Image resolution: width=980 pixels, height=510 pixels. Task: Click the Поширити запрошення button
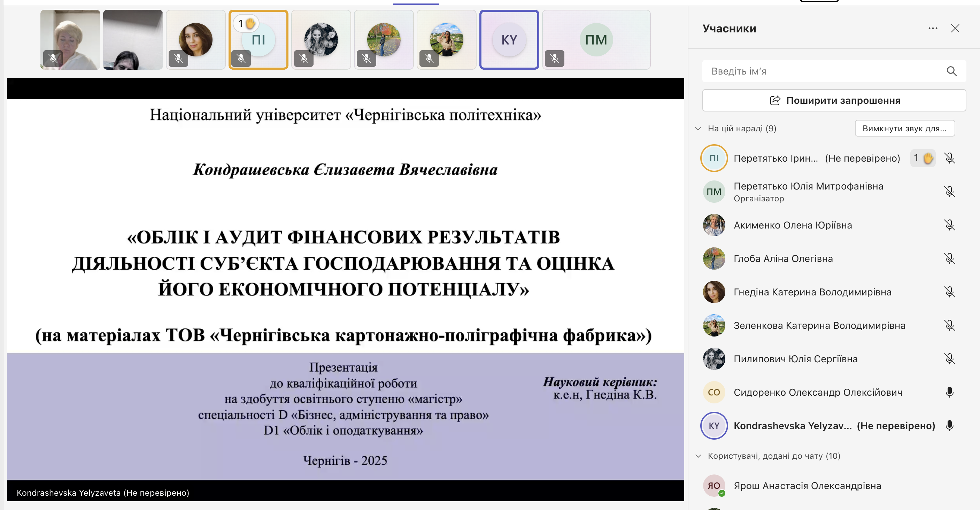pyautogui.click(x=834, y=100)
